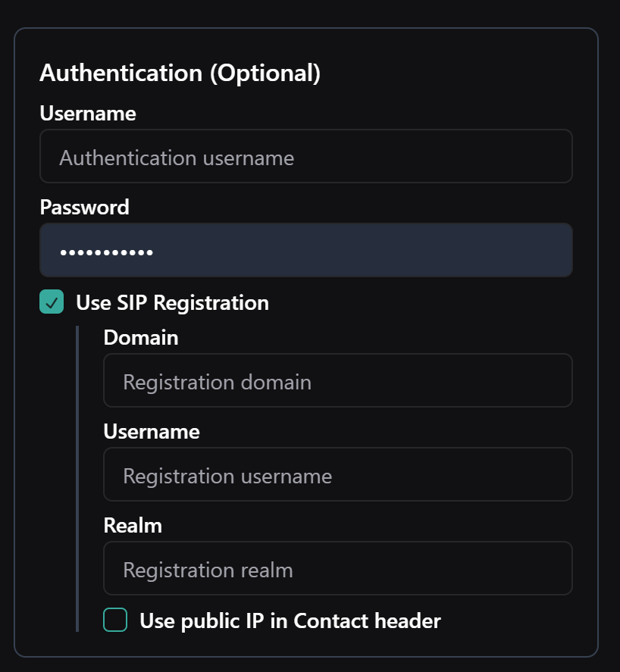The width and height of the screenshot is (620, 672).
Task: Click the right end of Authentication username field
Action: (x=553, y=157)
